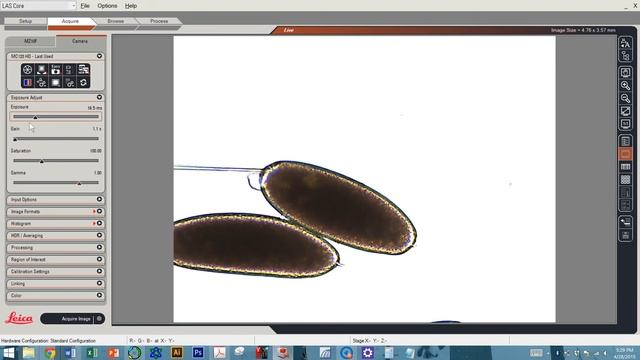Image resolution: width=640 pixels, height=360 pixels.
Task: Click the list view icon above the orange icon
Action: (x=625, y=141)
